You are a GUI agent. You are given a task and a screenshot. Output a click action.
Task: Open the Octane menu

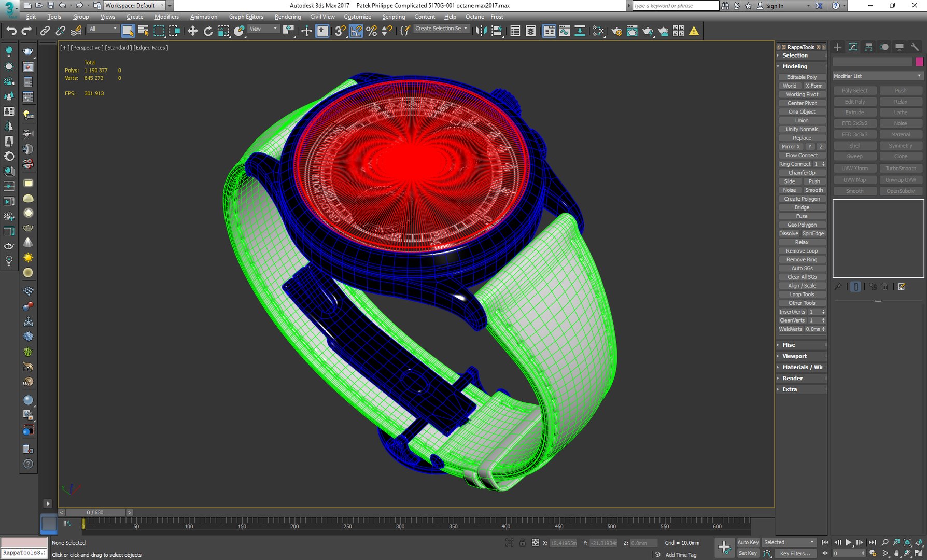(474, 17)
